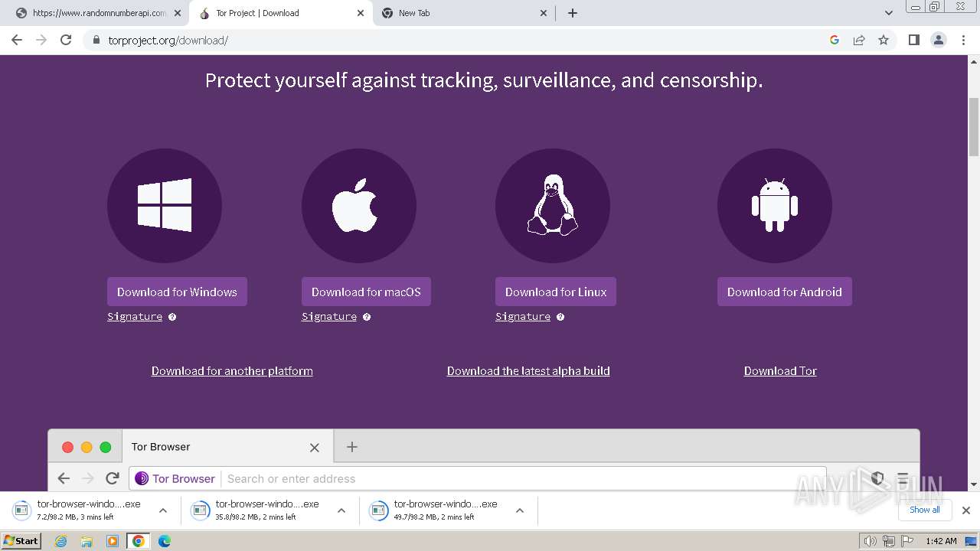Click the torproject.org/download address bar
Screen dimensions: 980x551
(459, 40)
